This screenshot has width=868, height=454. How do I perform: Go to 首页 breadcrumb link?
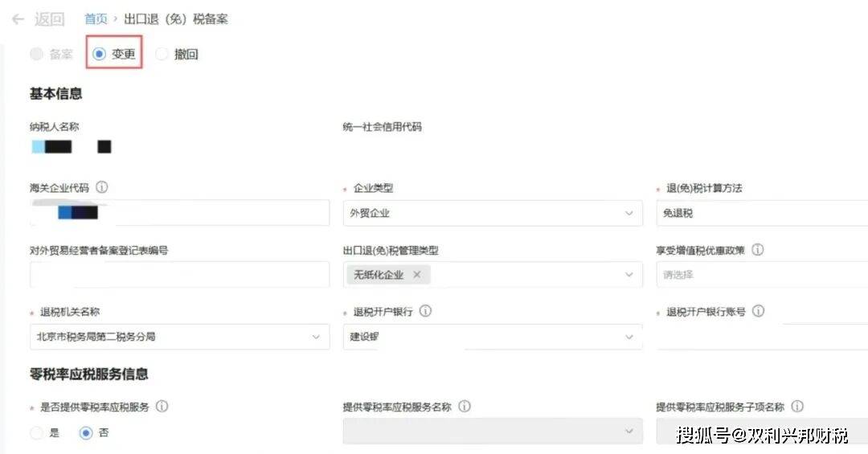tap(96, 19)
